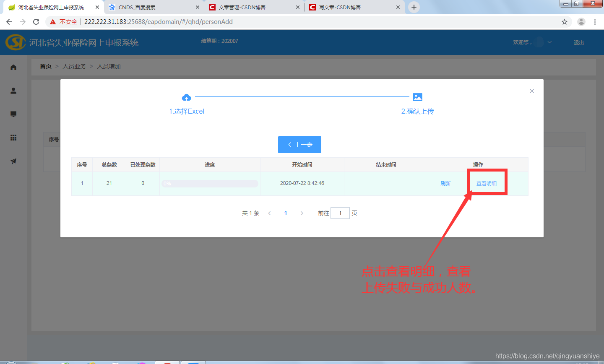This screenshot has width=604, height=364.
Task: Select page 1 in pagination
Action: 286,213
